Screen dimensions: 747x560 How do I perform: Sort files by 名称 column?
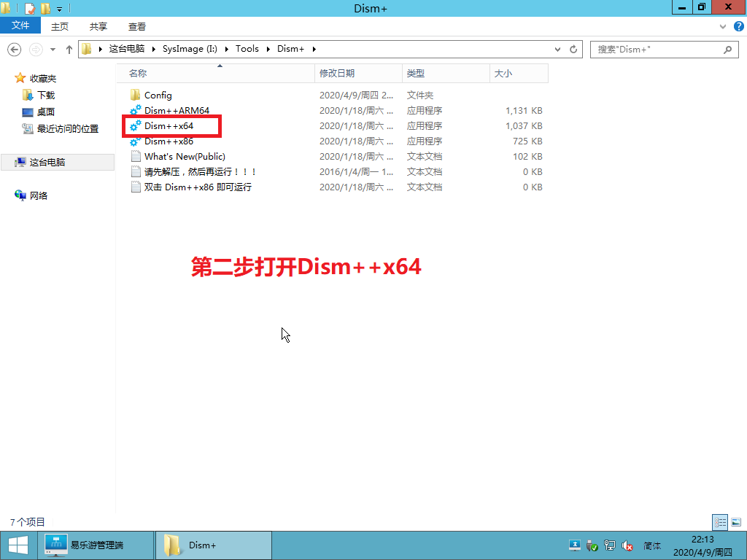pos(216,74)
